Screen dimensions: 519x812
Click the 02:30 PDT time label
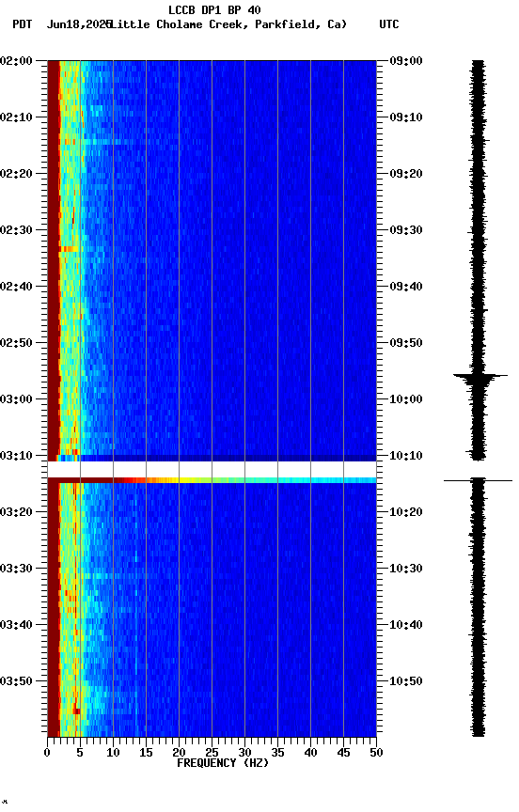[x=16, y=230]
